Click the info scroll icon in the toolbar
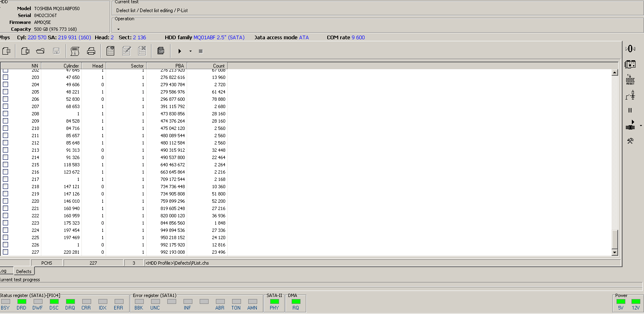 coord(75,51)
